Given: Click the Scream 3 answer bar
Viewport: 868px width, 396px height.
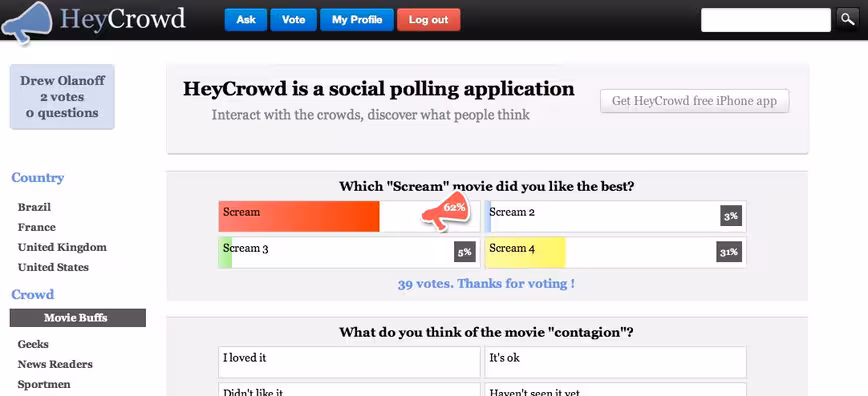Looking at the screenshot, I should click(x=349, y=253).
